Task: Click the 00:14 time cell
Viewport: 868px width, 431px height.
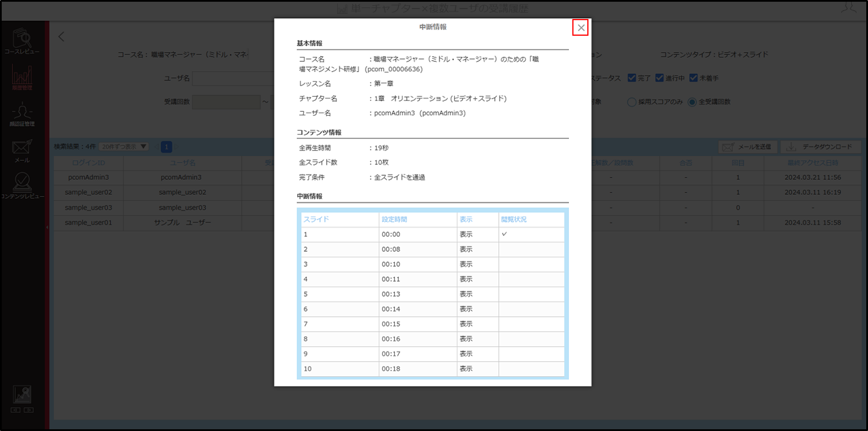Action: pyautogui.click(x=418, y=309)
